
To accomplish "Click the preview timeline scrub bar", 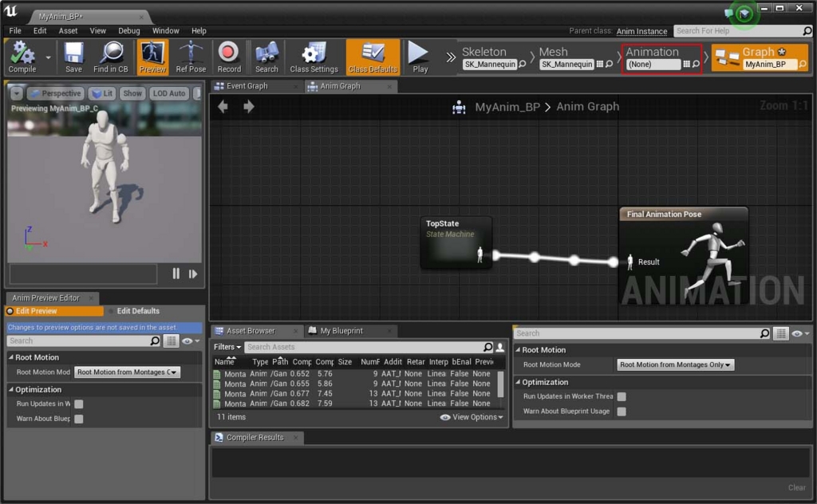I will click(x=83, y=274).
